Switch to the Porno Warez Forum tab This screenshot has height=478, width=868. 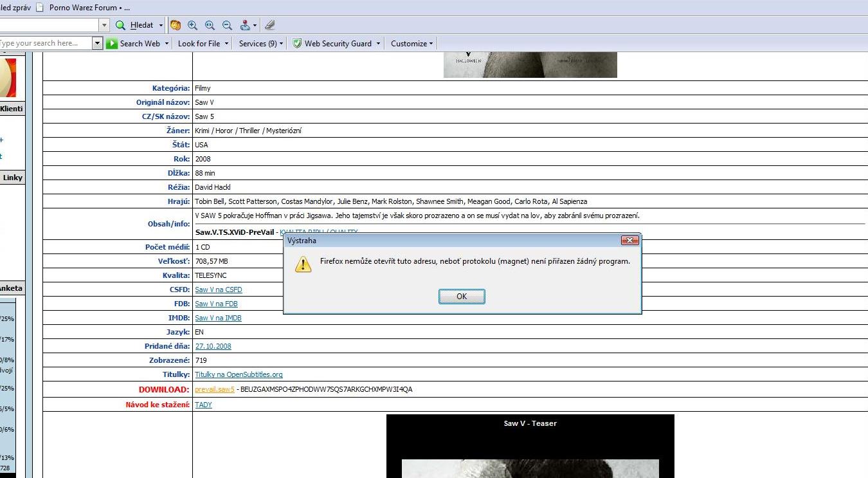tap(83, 8)
